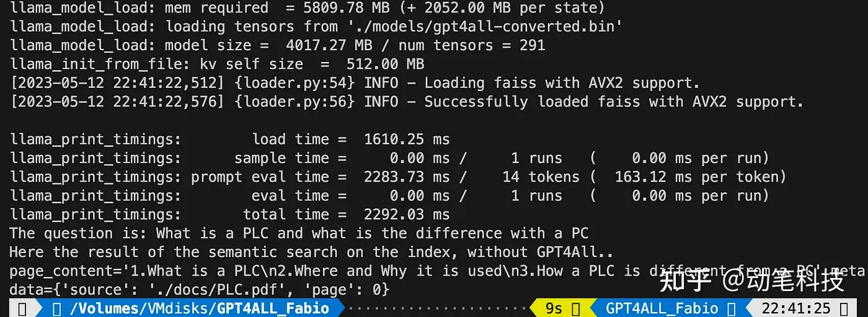Click the 'total time = 2292.03 ms' line
This screenshot has height=317, width=868.
click(346, 215)
